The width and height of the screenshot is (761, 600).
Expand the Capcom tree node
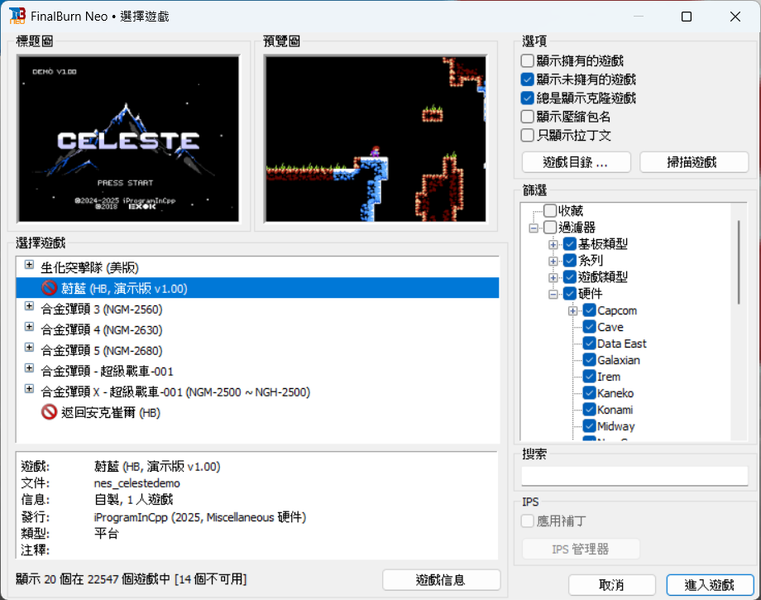pyautogui.click(x=573, y=311)
